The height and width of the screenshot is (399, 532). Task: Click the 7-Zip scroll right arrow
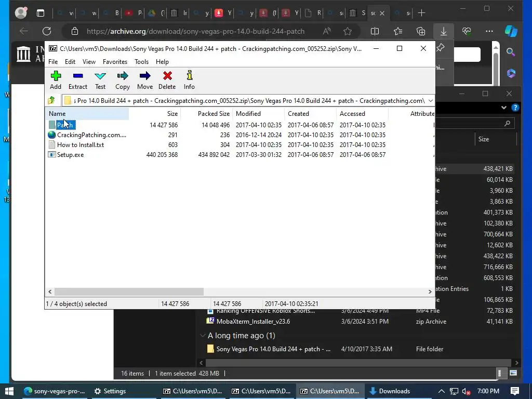pos(430,291)
